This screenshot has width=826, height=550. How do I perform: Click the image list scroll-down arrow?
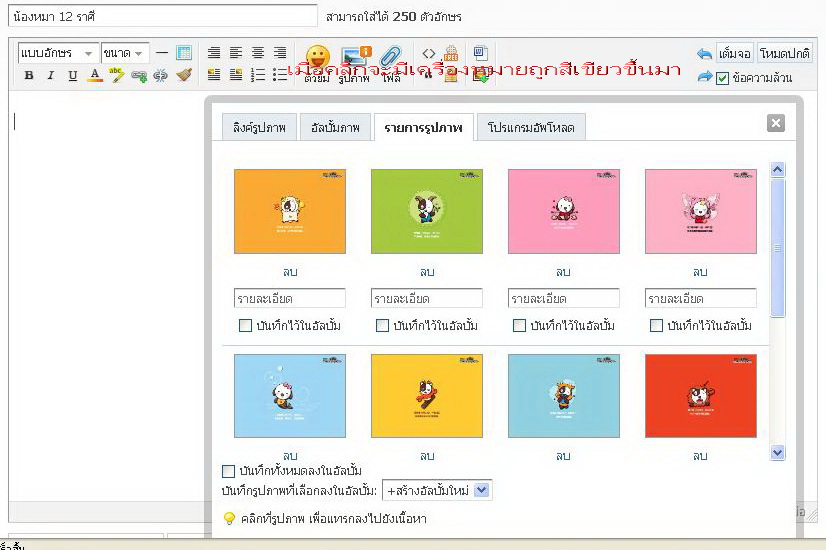[x=778, y=453]
